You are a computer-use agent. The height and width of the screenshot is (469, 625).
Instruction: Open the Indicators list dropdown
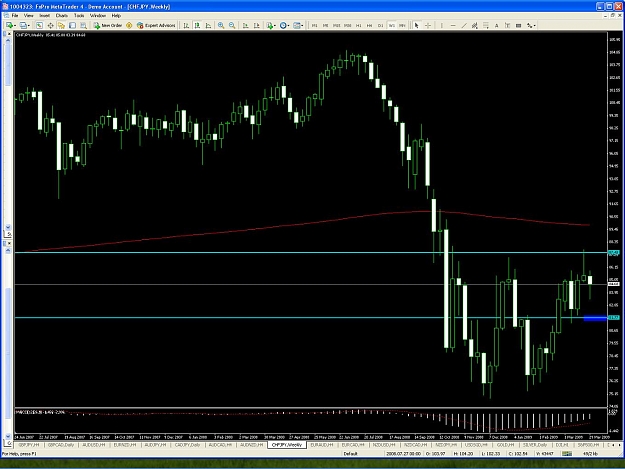tap(271, 26)
